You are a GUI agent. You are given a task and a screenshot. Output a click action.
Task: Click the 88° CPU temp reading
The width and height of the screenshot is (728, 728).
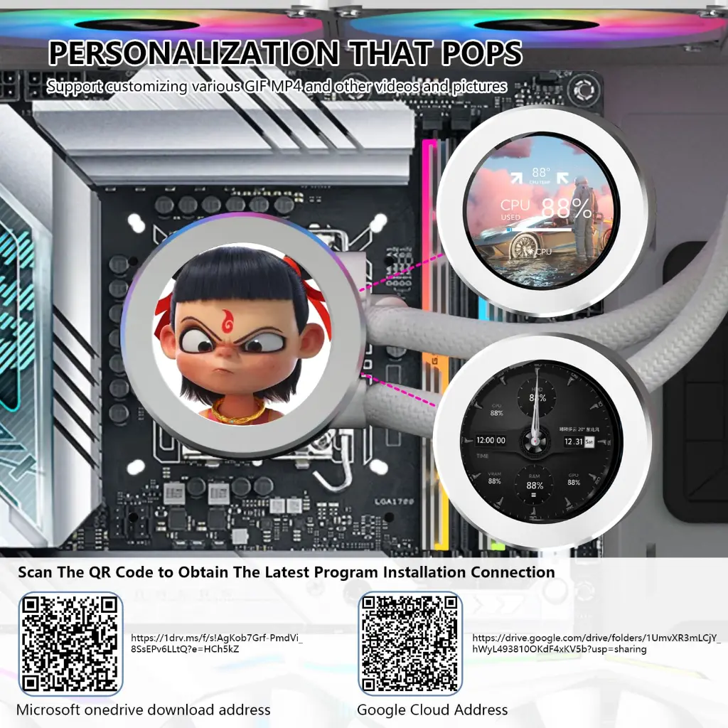click(540, 176)
